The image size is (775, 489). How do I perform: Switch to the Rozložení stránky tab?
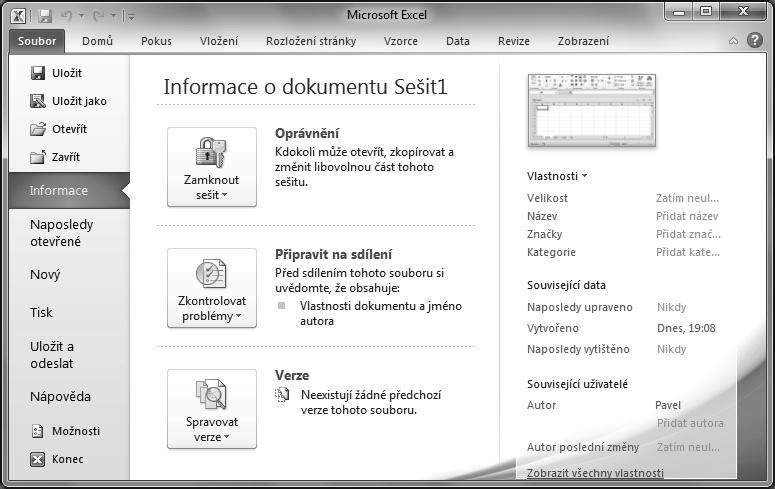pos(311,41)
